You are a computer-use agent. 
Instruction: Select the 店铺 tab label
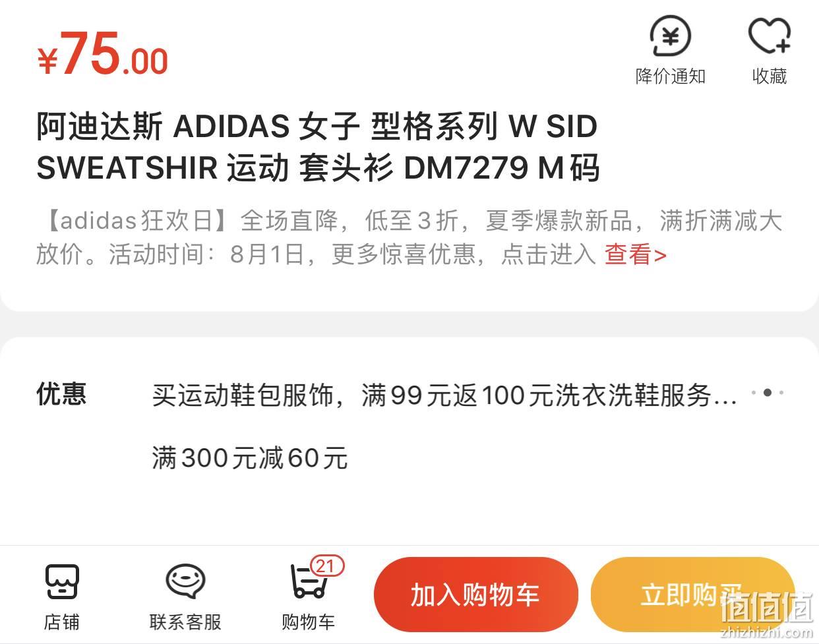pos(62,622)
